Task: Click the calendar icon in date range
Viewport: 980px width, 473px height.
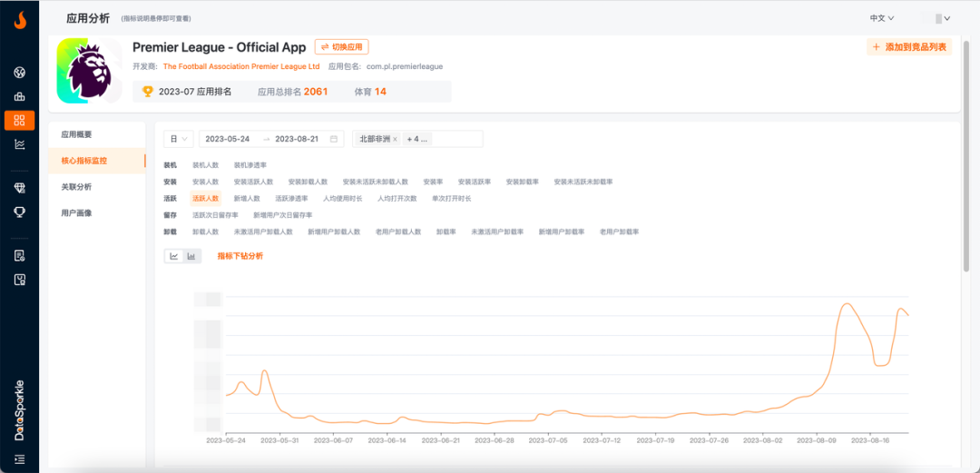Action: click(x=334, y=139)
